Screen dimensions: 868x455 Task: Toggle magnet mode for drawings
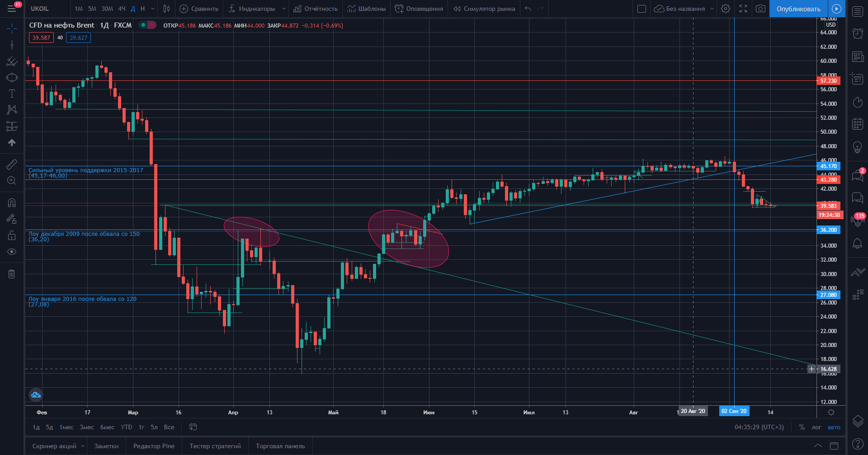[x=12, y=203]
